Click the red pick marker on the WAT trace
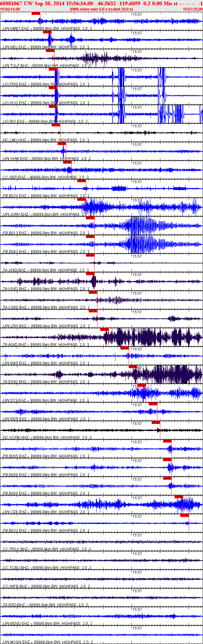This screenshot has width=203, height=644. click(x=124, y=348)
